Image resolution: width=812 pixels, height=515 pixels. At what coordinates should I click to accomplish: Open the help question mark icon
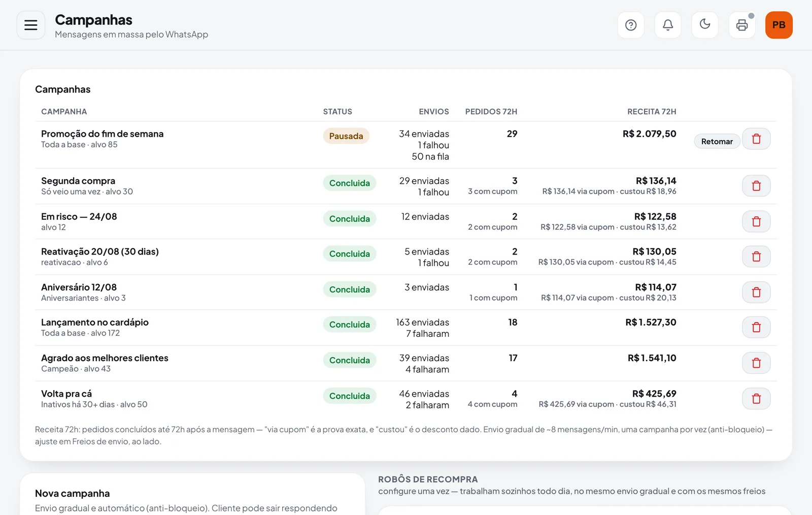click(631, 25)
